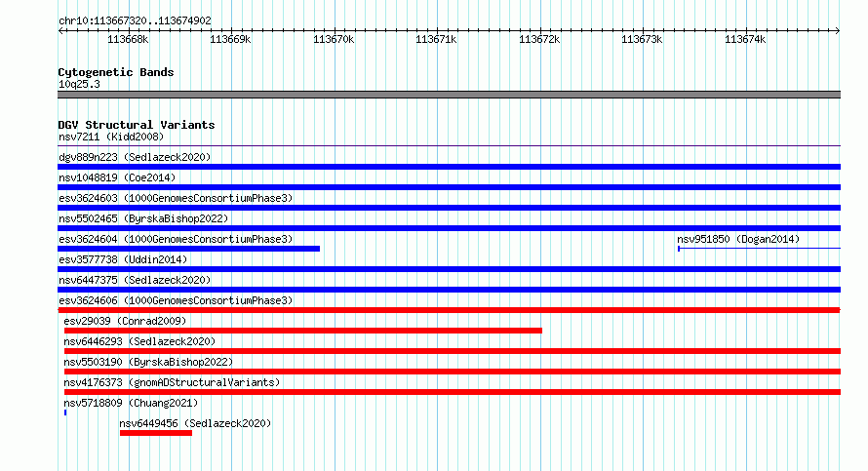Click the esv3577738 (Uddin2014) label
Viewport: 868px width, 471px height.
123,259
